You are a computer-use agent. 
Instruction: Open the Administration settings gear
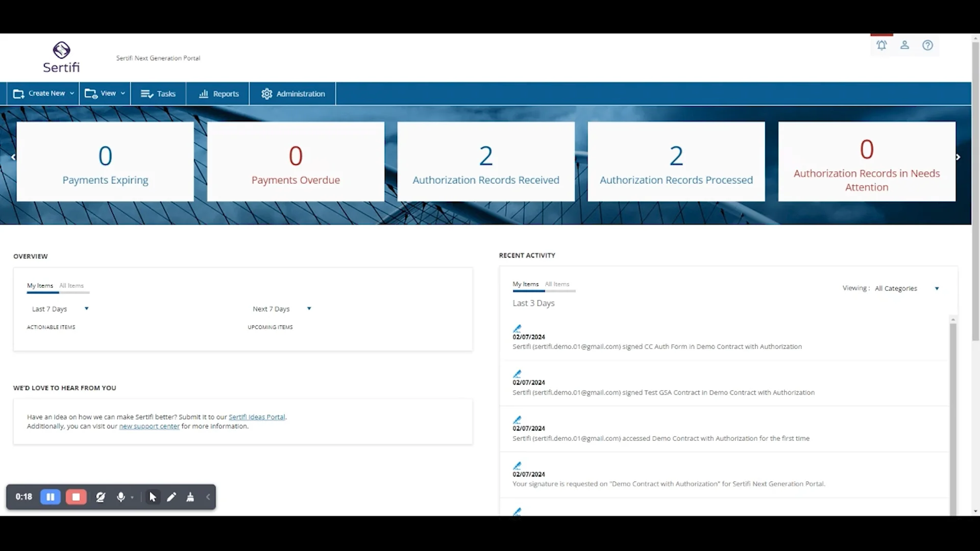(x=292, y=93)
